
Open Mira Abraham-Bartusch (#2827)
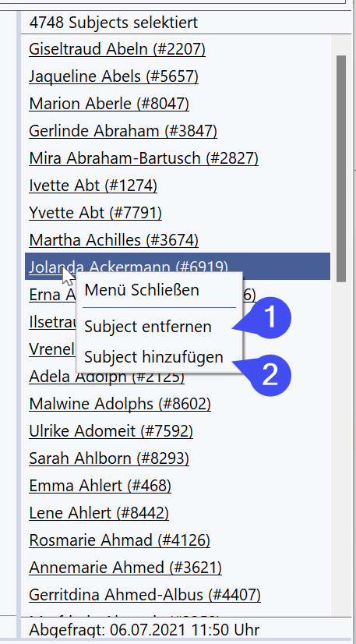click(x=143, y=158)
